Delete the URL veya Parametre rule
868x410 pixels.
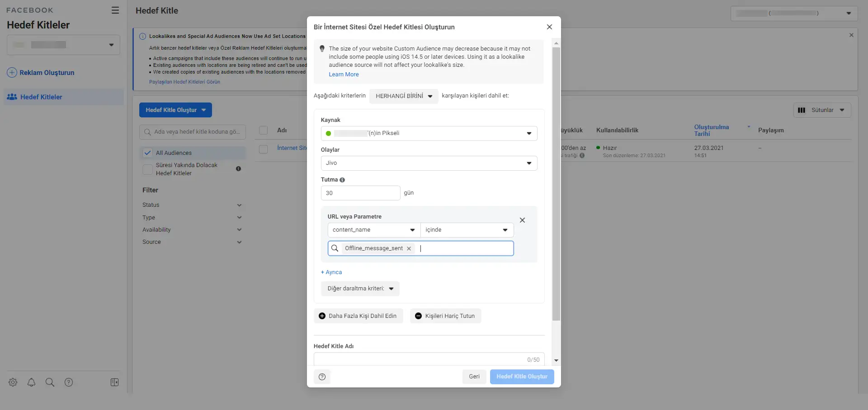point(522,220)
